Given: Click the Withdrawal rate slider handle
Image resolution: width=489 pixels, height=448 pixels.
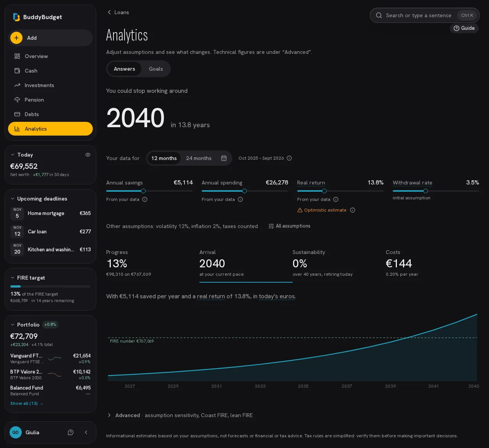Looking at the screenshot, I should 426,191.
